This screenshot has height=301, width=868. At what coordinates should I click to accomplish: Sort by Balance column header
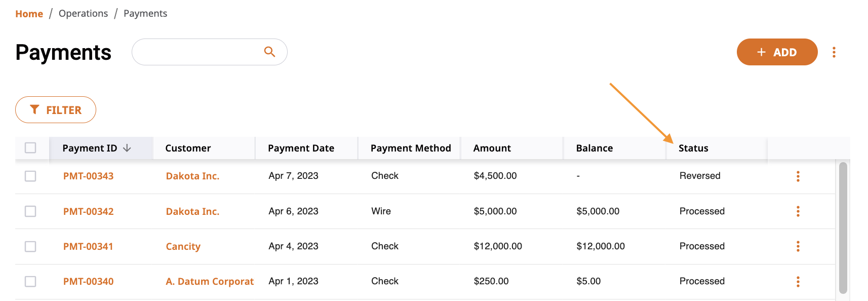[595, 148]
